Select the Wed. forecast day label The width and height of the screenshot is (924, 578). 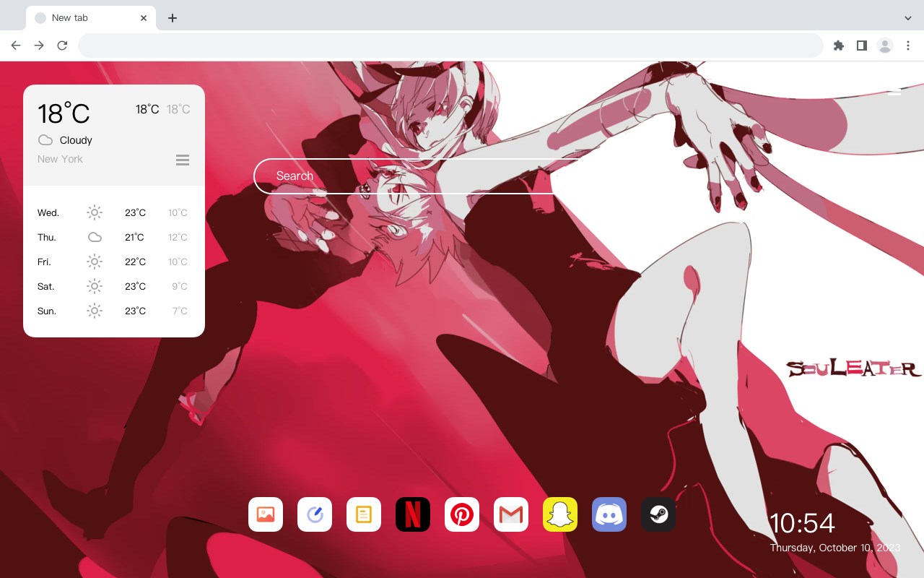pos(48,212)
